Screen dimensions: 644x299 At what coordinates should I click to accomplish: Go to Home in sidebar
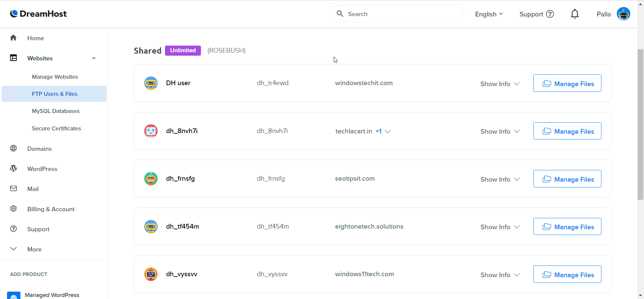click(36, 38)
